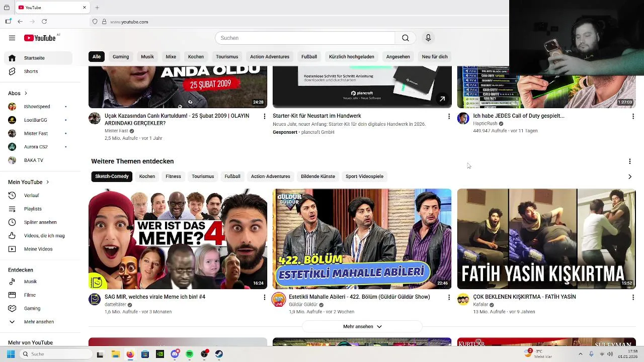Open Später ansehen list
Screen dimensions: 644x362
pyautogui.click(x=38, y=222)
